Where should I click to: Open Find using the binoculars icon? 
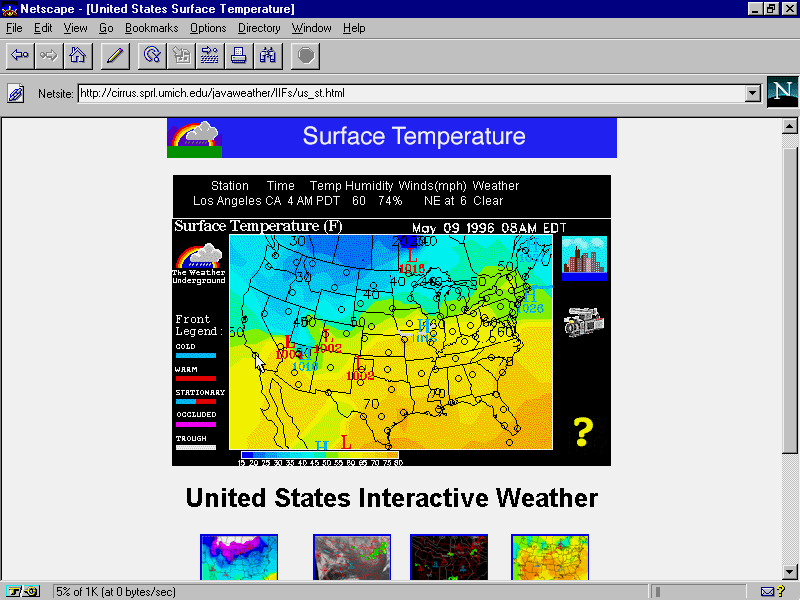(x=267, y=55)
